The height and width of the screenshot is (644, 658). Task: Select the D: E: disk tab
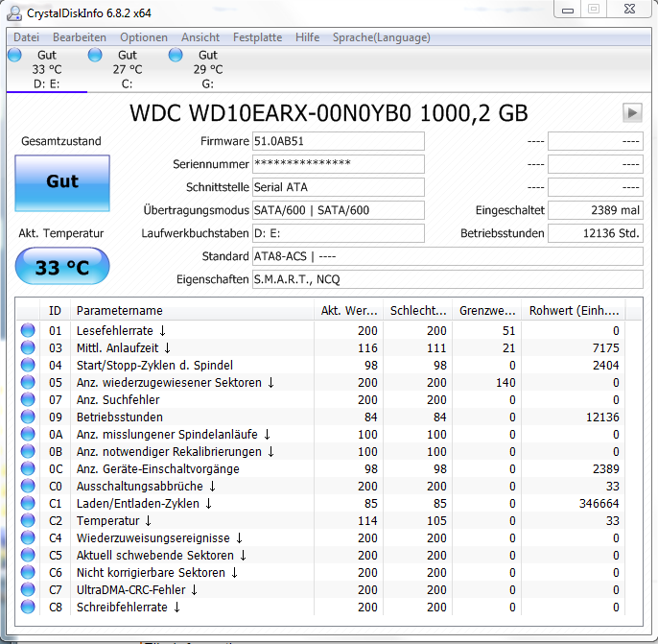click(47, 69)
